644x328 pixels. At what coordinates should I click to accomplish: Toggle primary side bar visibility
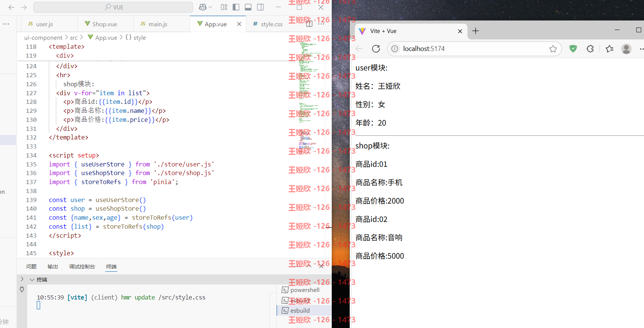236,7
